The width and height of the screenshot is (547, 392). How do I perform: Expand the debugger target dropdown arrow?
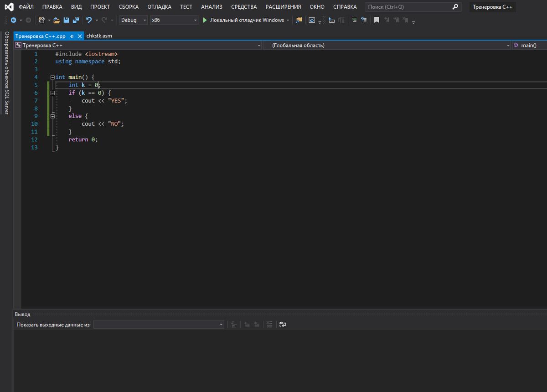point(288,20)
